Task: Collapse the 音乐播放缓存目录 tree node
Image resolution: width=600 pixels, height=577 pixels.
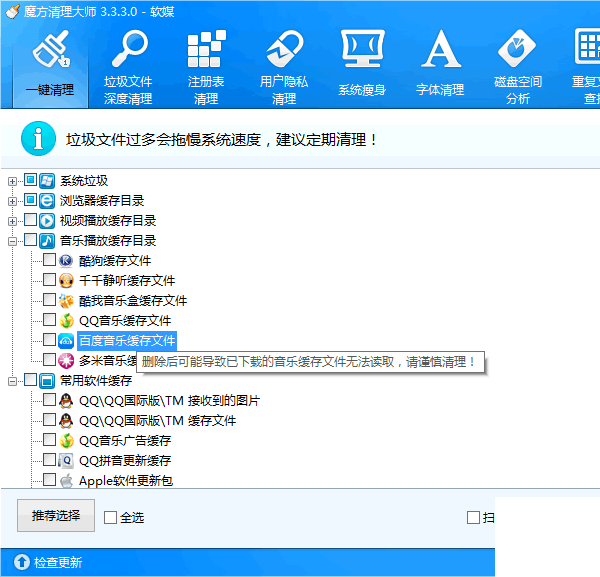Action: pyautogui.click(x=12, y=241)
